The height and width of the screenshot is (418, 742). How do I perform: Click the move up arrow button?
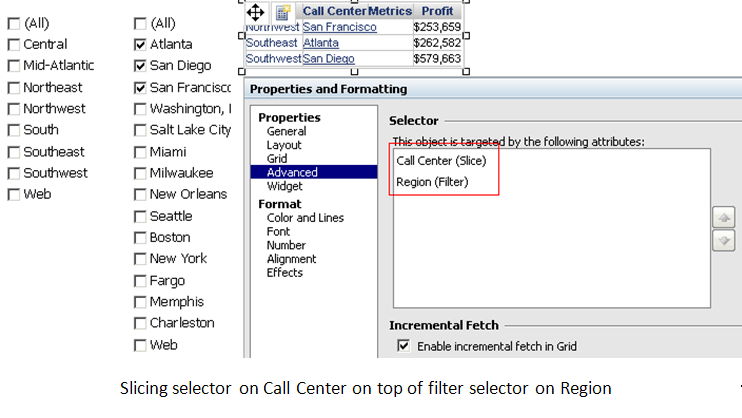(x=724, y=217)
